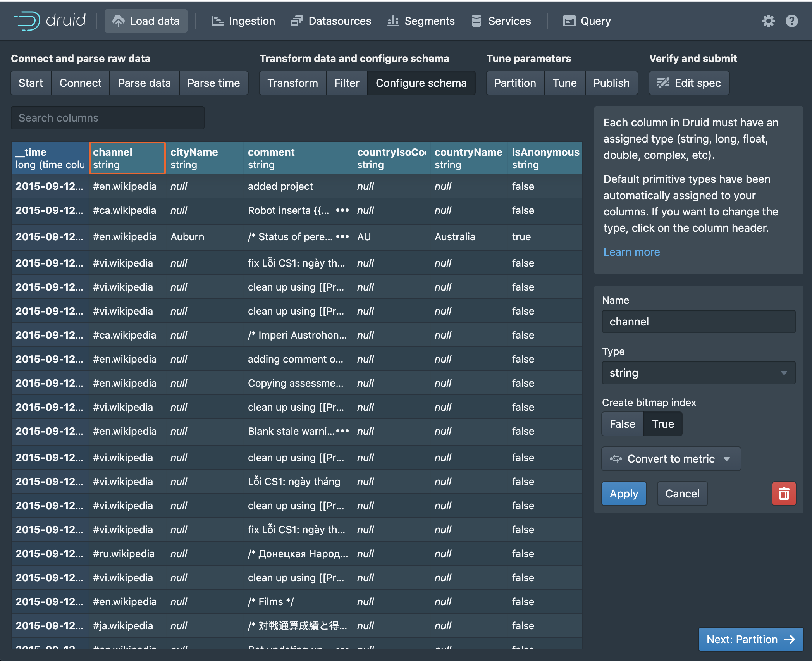Expand the Type string dropdown
Image resolution: width=812 pixels, height=661 pixels.
point(698,373)
